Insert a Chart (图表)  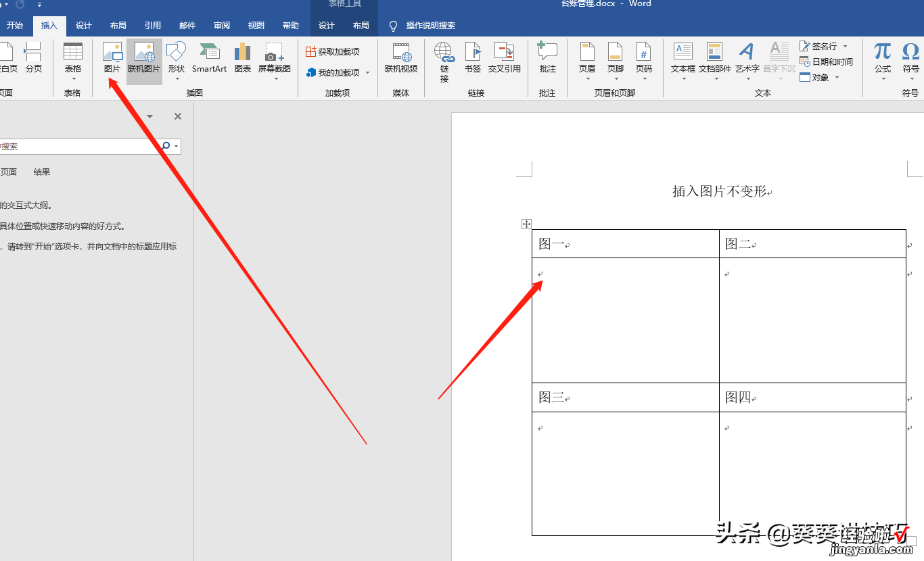[243, 58]
